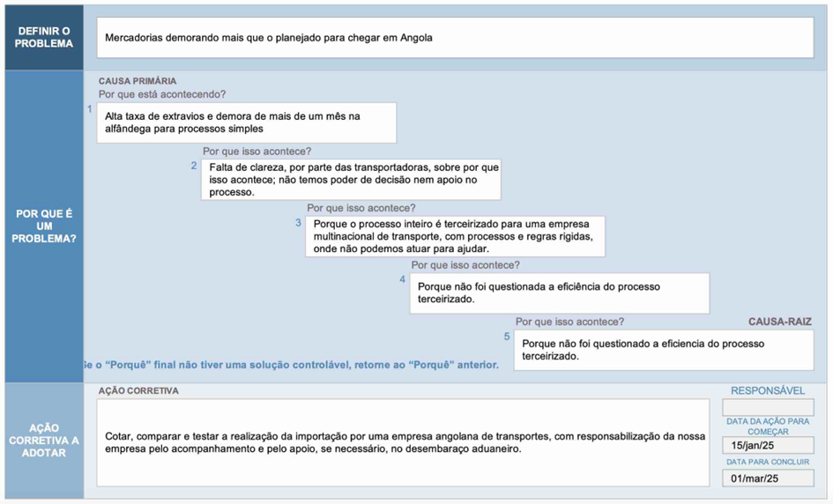Select the 'POR QUE É UM PROBLEMA?' side cell
Viewport: 833px width, 504px height.
click(44, 226)
